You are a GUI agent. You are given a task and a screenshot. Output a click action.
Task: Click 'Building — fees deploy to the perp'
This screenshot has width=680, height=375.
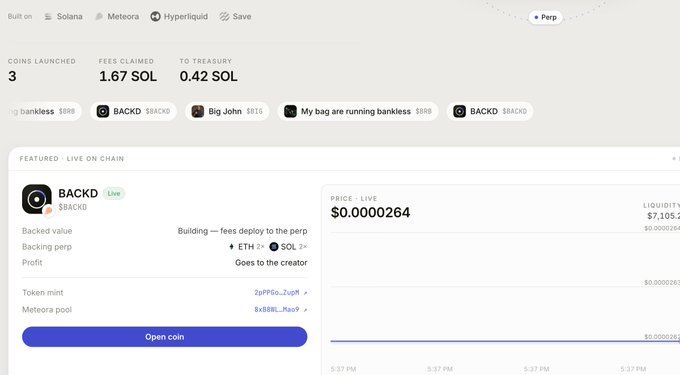[x=242, y=231]
